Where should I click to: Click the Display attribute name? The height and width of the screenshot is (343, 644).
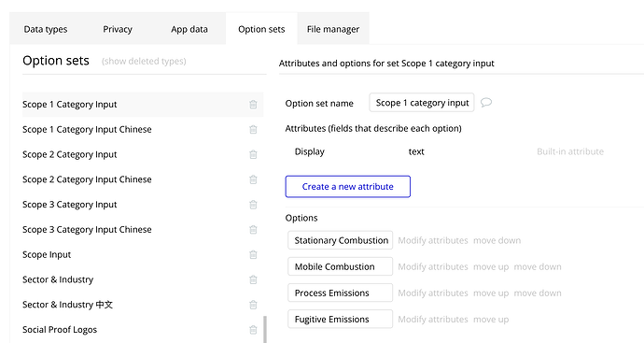pos(310,151)
